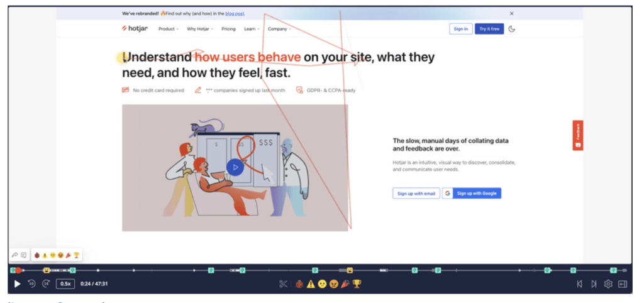Mark moment with warning emoji in player bar

pyautogui.click(x=311, y=284)
